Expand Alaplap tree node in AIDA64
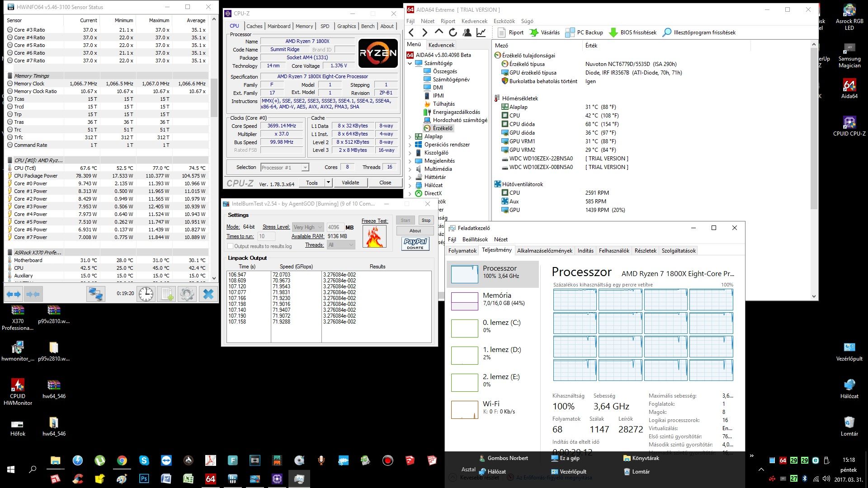This screenshot has width=868, height=488. [x=410, y=136]
